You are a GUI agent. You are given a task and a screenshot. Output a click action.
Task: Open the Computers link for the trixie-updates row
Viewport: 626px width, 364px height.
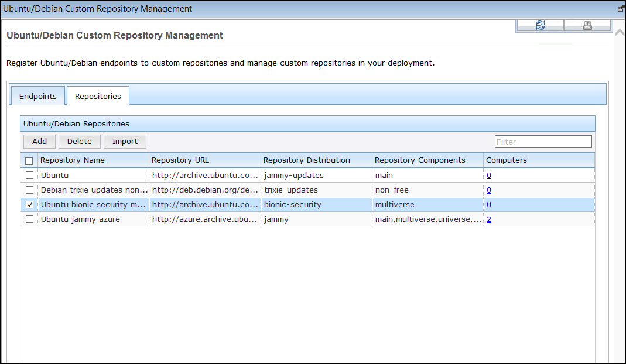[488, 190]
